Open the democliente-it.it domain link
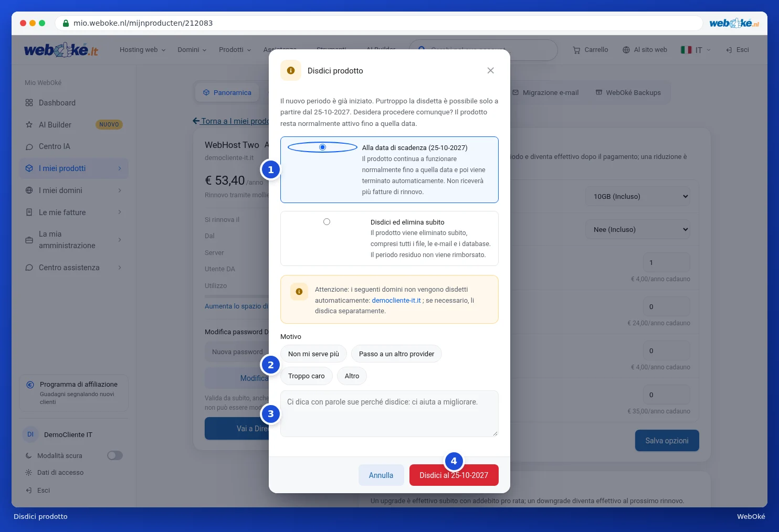The height and width of the screenshot is (532, 779). 396,301
